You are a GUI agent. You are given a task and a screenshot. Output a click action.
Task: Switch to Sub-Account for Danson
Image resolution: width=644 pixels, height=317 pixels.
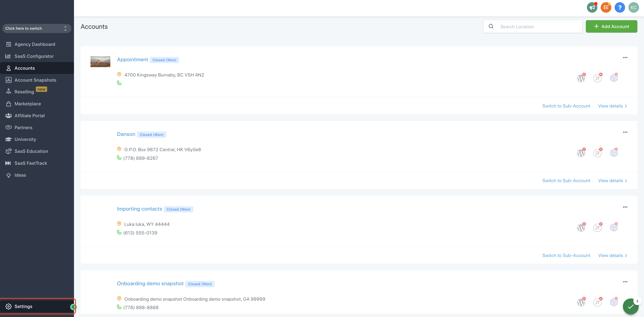[x=566, y=181]
